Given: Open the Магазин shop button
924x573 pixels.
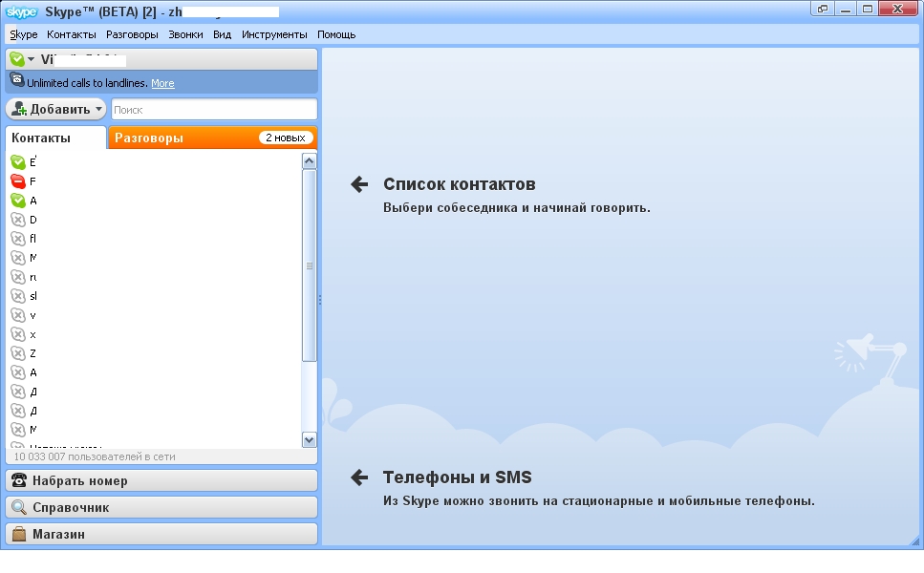Looking at the screenshot, I should pos(161,534).
